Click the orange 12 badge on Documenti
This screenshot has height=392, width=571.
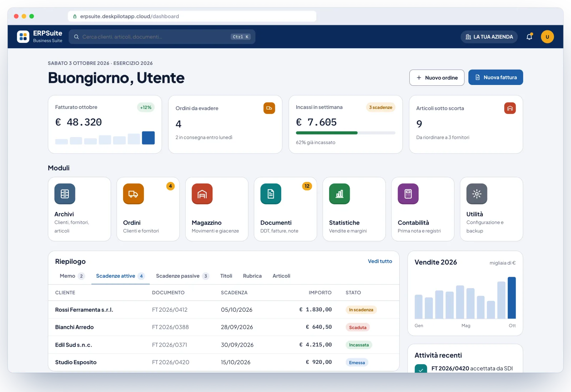tap(307, 186)
